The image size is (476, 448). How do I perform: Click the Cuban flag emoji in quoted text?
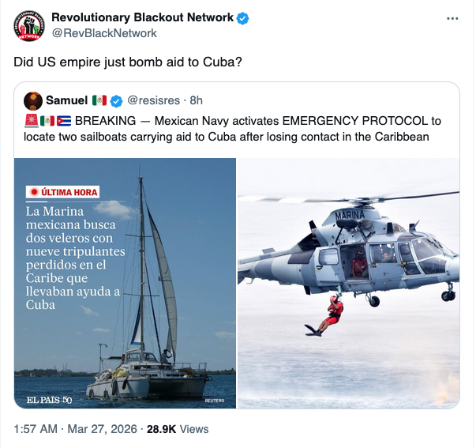point(64,121)
